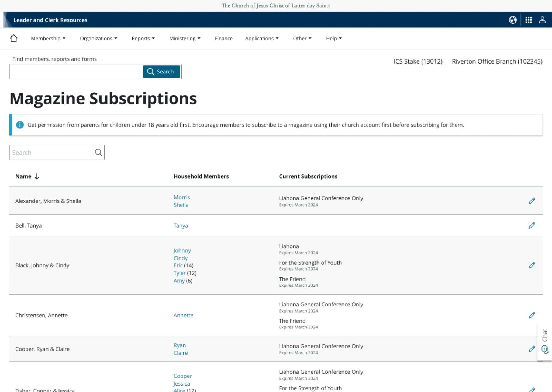Edit Christensen, Annette subscriptions

pos(532,315)
